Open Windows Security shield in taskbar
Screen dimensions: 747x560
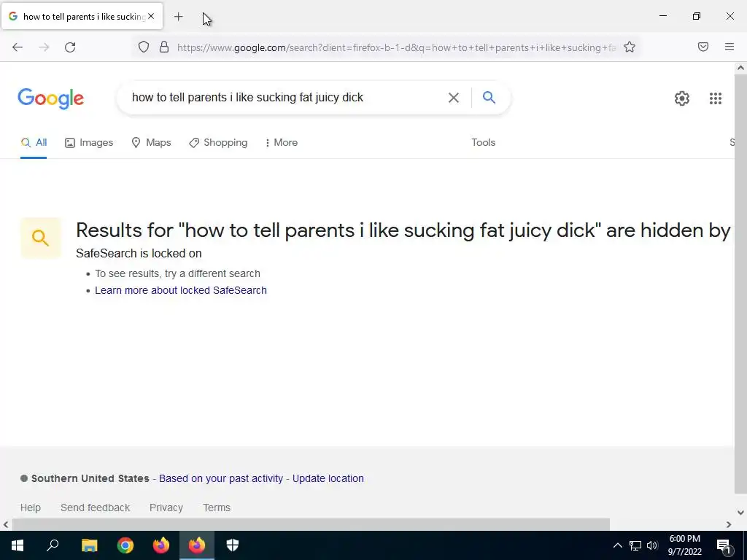tap(233, 545)
